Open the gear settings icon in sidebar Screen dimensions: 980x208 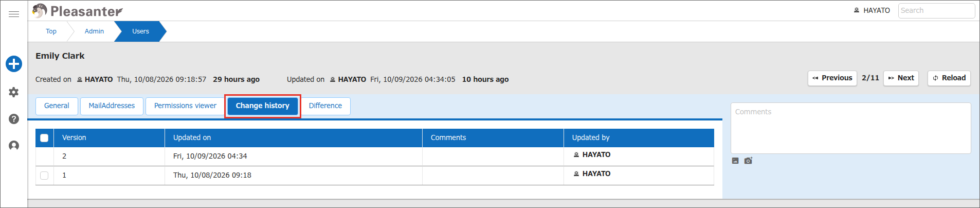pyautogui.click(x=14, y=92)
